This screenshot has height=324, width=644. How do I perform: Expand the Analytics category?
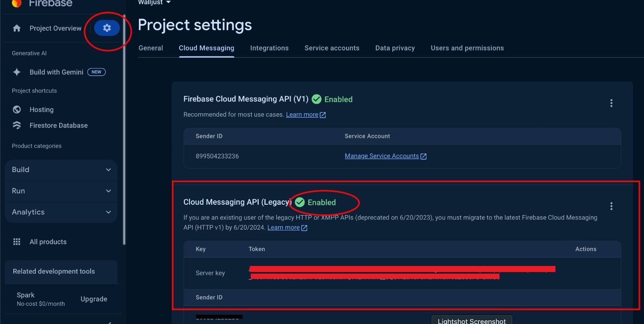(x=61, y=212)
